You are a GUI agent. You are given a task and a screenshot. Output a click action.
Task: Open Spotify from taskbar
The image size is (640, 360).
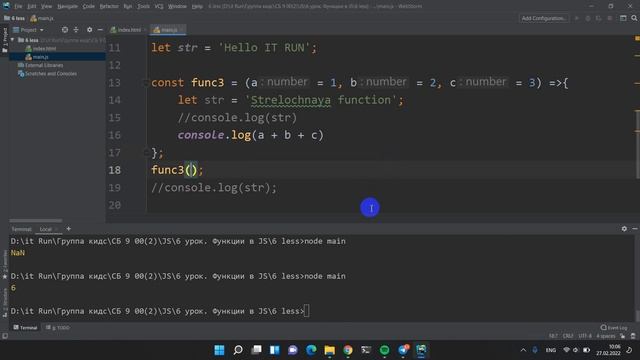click(384, 350)
